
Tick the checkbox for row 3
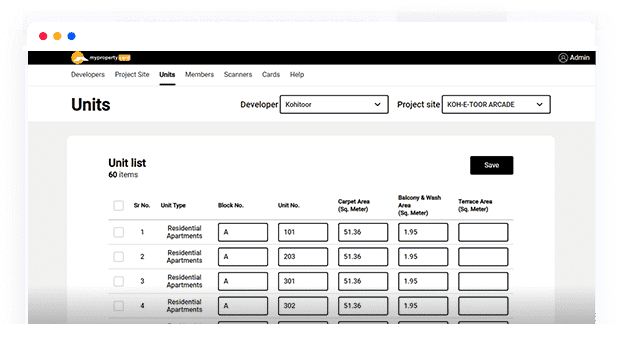coord(119,281)
